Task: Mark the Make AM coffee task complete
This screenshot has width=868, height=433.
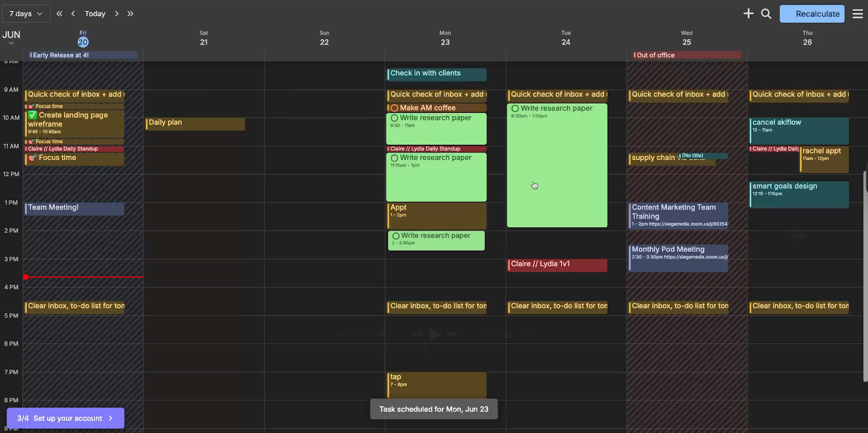Action: 394,108
